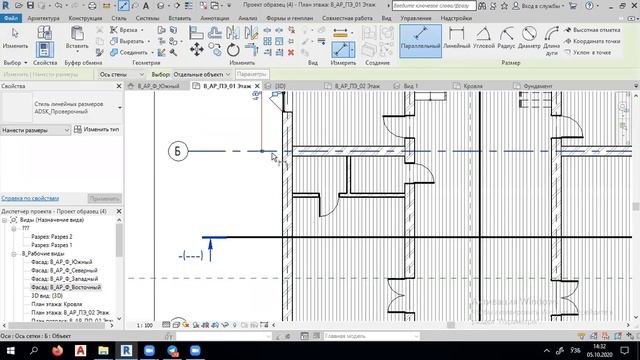Screen dimensions: 640x360
Task: Click the Align tool in Изменить panel
Action: click(196, 33)
